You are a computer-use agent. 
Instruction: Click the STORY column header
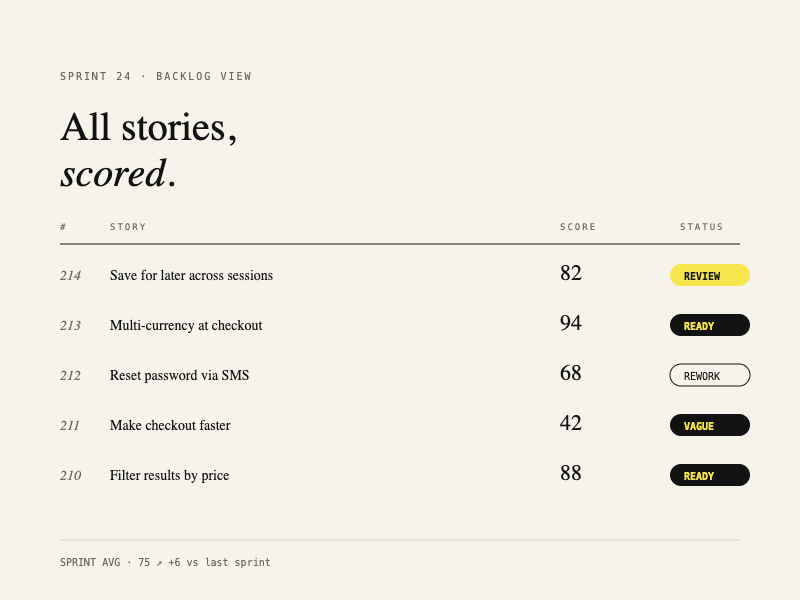click(x=128, y=227)
